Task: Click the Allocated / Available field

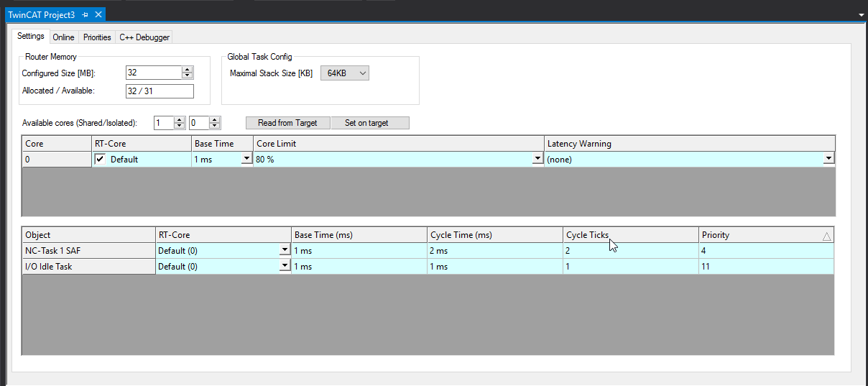Action: tap(160, 91)
